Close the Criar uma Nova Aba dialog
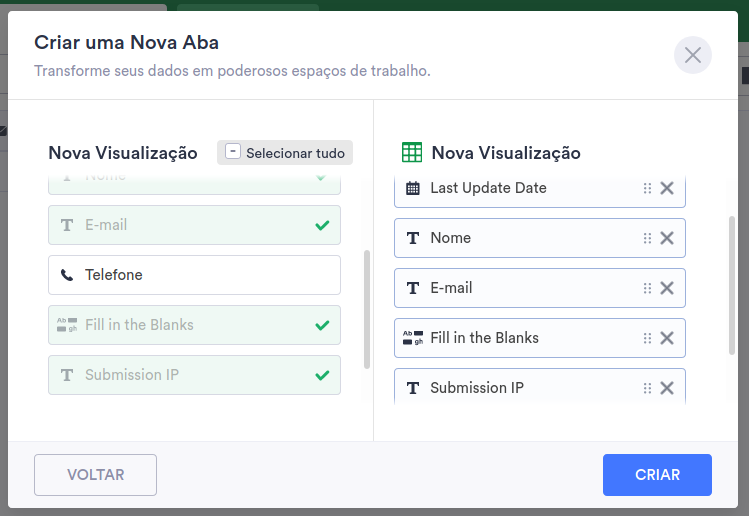 693,54
